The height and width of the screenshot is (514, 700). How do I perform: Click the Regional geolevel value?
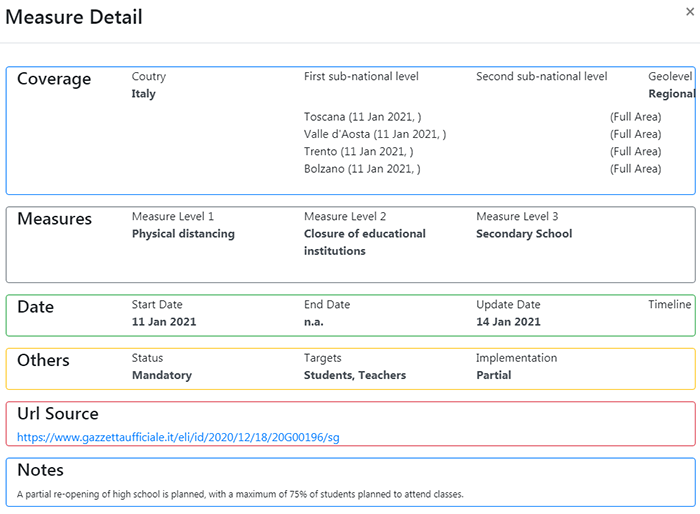pos(671,94)
